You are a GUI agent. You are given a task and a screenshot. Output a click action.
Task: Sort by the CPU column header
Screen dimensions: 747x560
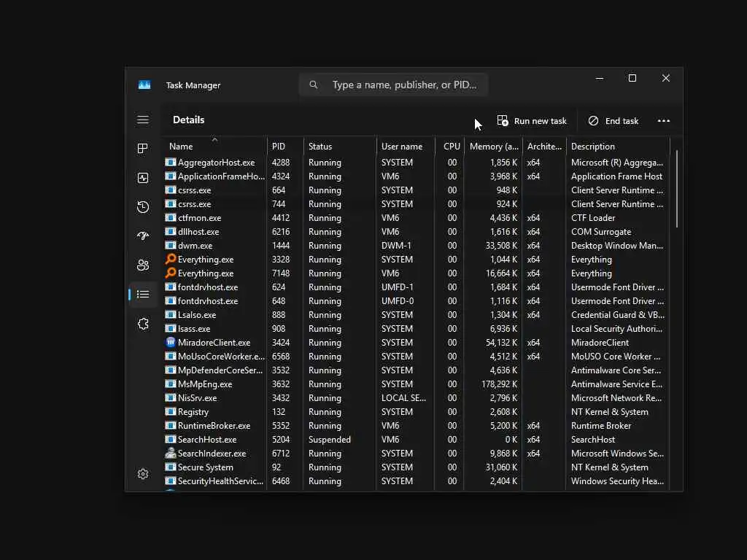(449, 146)
